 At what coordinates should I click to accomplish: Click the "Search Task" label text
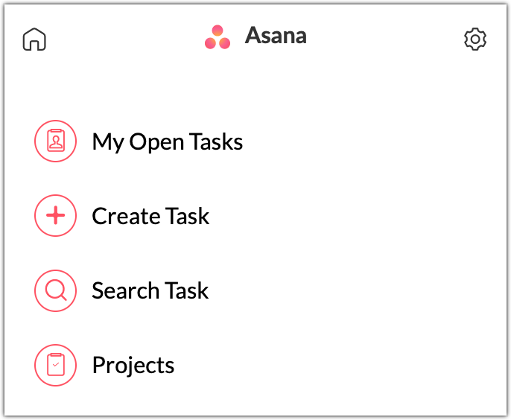[x=150, y=290]
